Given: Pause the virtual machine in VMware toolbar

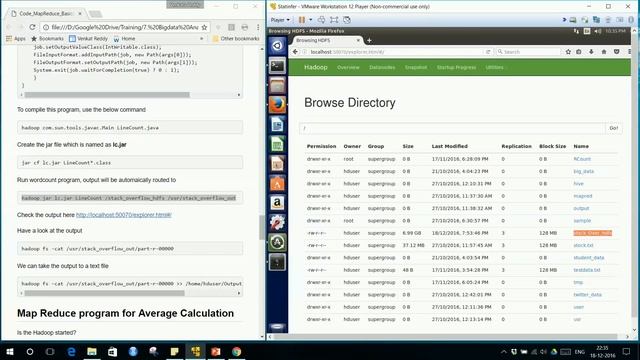Looking at the screenshot, I should click(302, 20).
